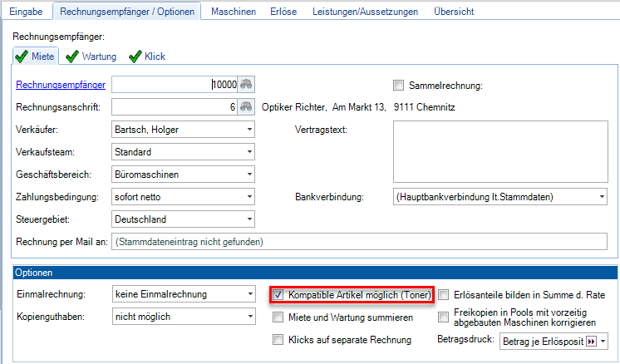Switch to the Wartung subtab
This screenshot has height=364, width=620.
91,57
